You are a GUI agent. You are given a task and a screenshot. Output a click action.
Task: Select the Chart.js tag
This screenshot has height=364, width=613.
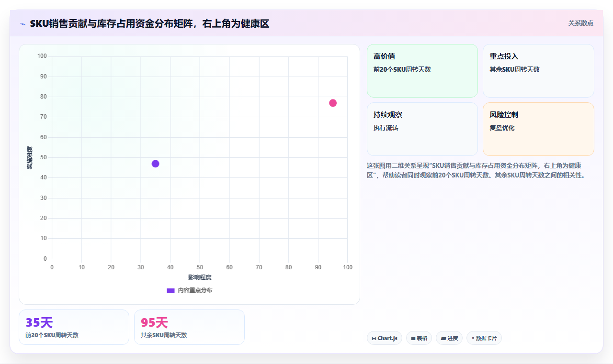[385, 338]
